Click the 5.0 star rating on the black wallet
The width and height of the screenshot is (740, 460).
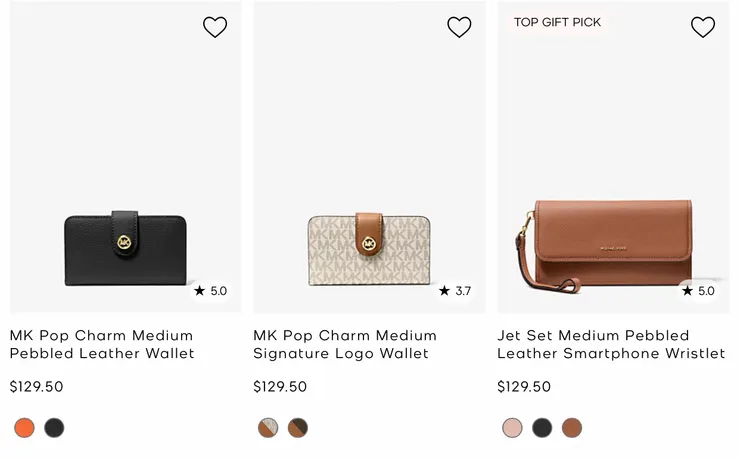(x=211, y=291)
